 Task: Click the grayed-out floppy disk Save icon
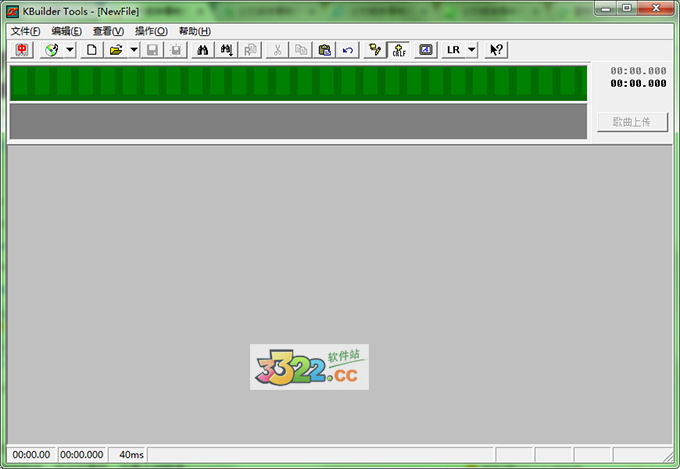coord(152,50)
